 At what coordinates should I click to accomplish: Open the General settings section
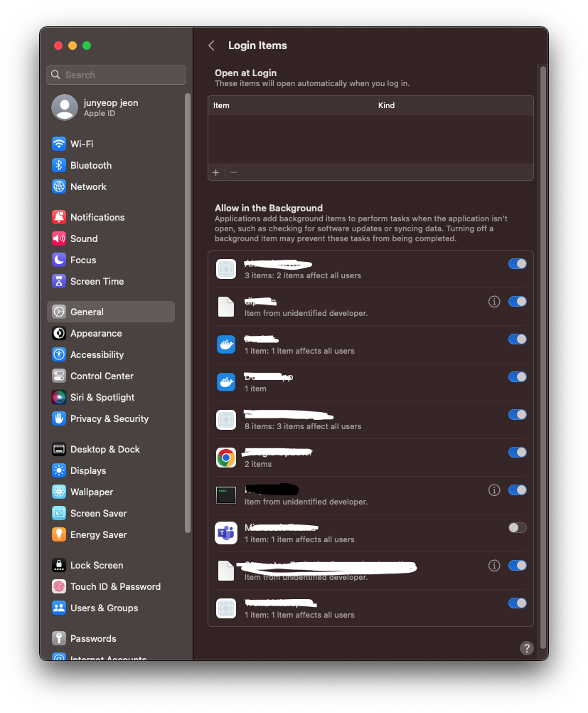(111, 312)
